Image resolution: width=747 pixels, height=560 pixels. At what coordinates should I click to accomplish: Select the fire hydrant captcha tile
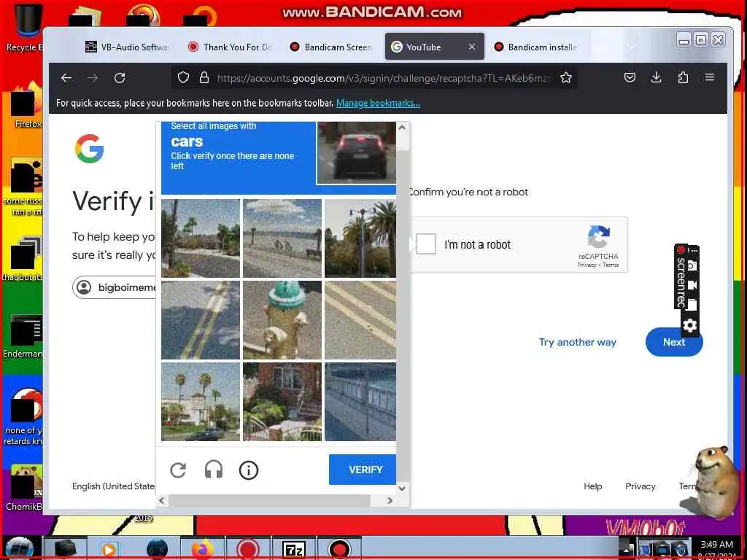[x=282, y=320]
